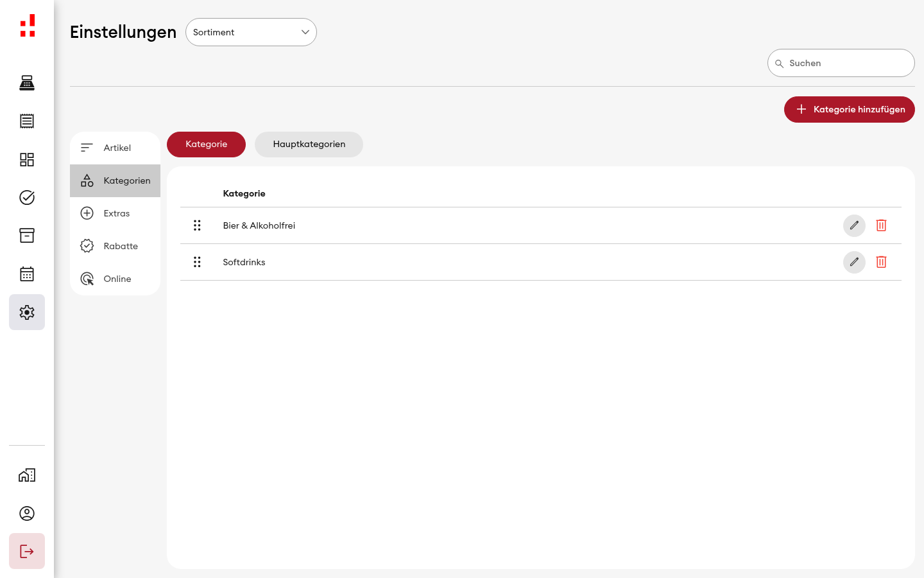Open the Artikel menu item
924x578 pixels.
coord(115,148)
